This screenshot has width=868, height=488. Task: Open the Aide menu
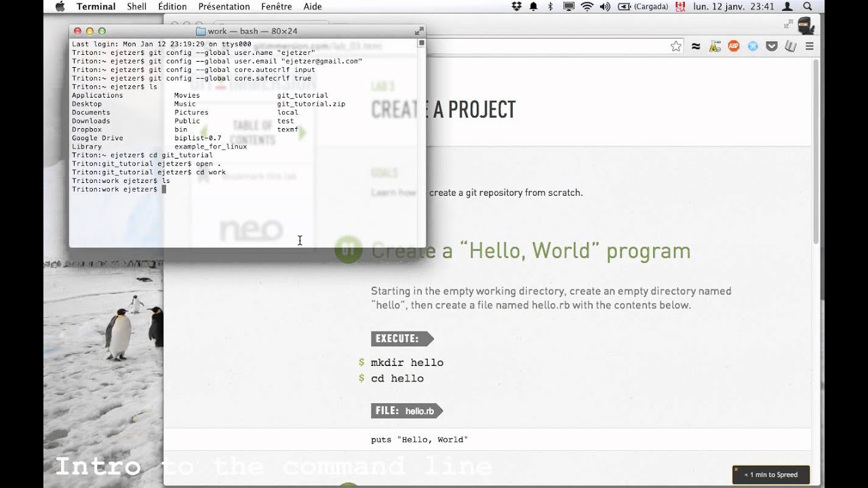click(313, 7)
